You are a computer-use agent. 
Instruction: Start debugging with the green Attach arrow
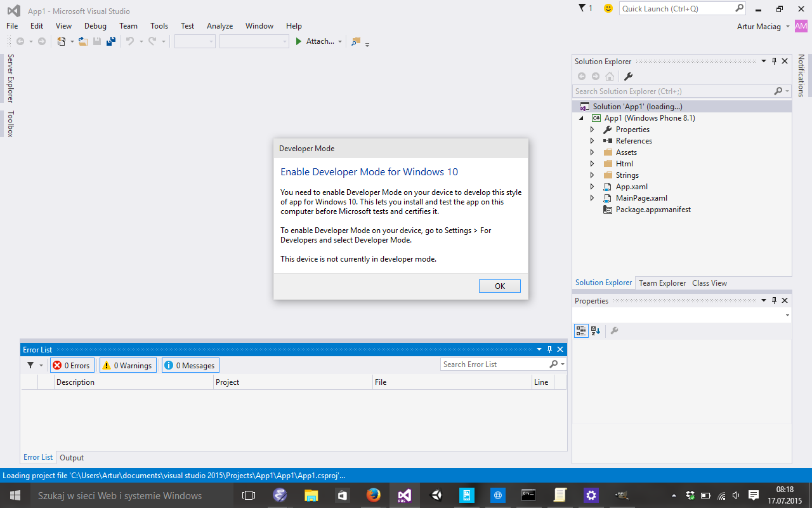tap(298, 41)
